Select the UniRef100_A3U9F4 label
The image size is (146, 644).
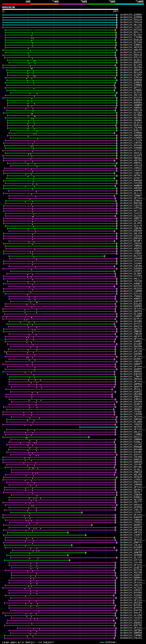(131, 271)
